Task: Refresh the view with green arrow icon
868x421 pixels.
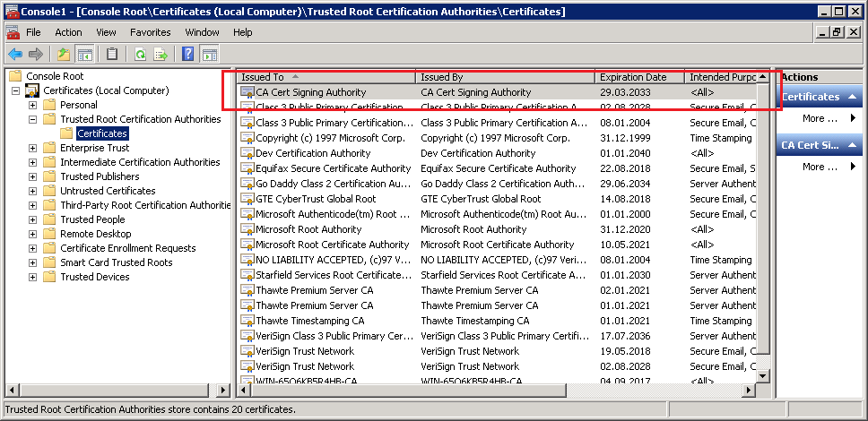Action: click(x=141, y=54)
